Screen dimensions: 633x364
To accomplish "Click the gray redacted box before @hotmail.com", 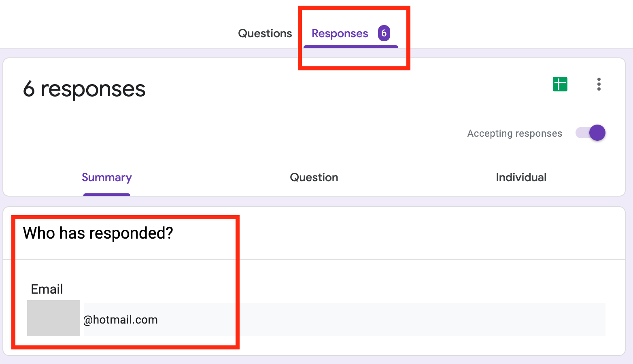I will 53,318.
